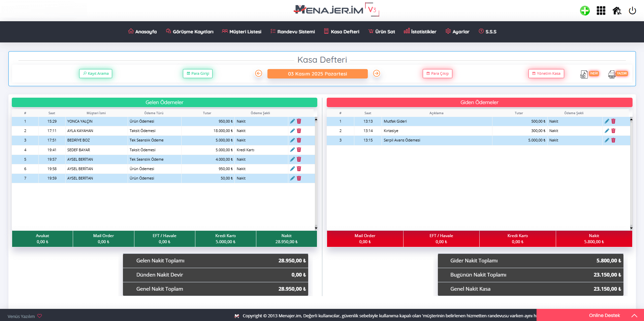
Task: Go to previous day with left arrow
Action: pos(258,73)
